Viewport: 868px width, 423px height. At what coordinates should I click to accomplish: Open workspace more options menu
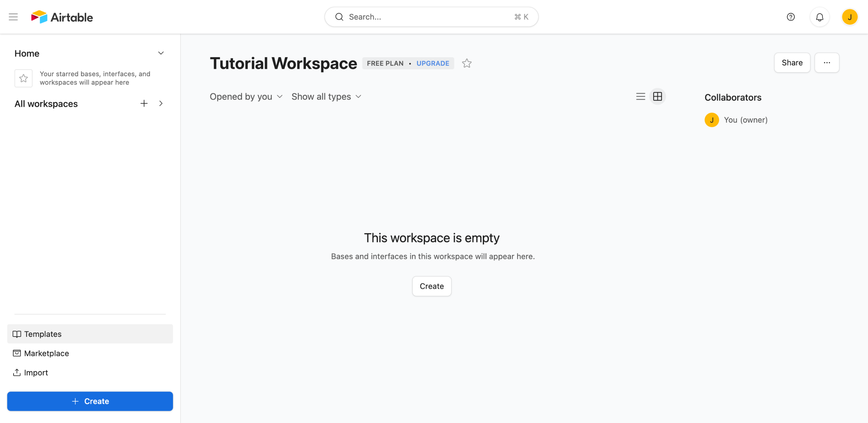pos(827,63)
